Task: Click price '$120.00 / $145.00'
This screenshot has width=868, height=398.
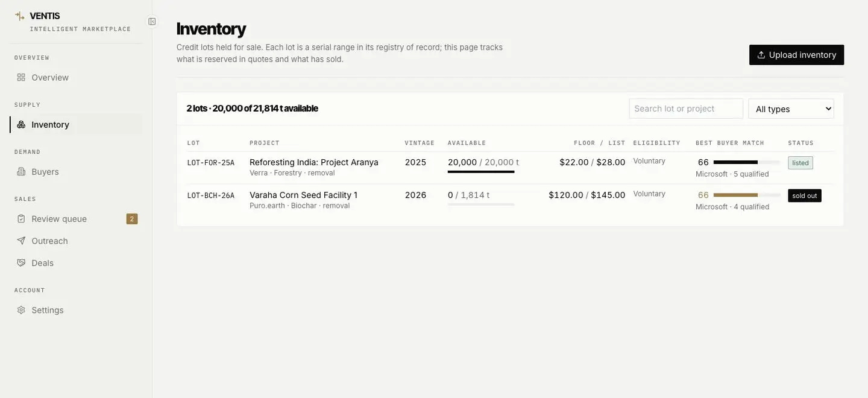Action: point(587,195)
